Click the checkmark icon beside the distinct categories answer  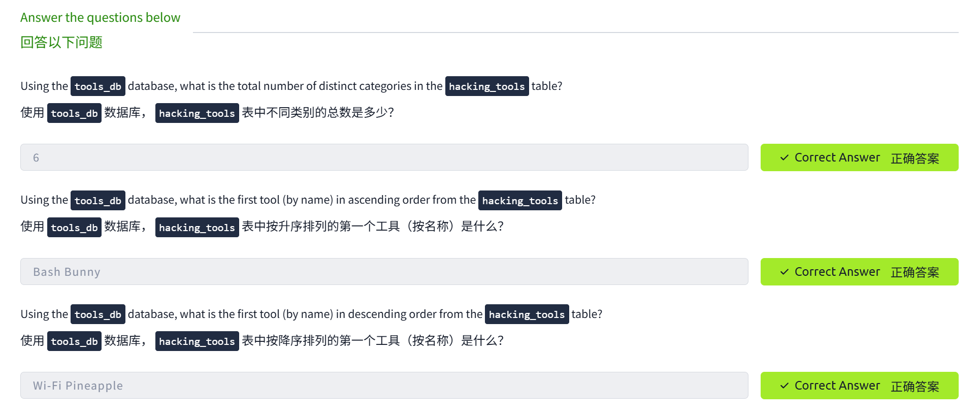[785, 157]
